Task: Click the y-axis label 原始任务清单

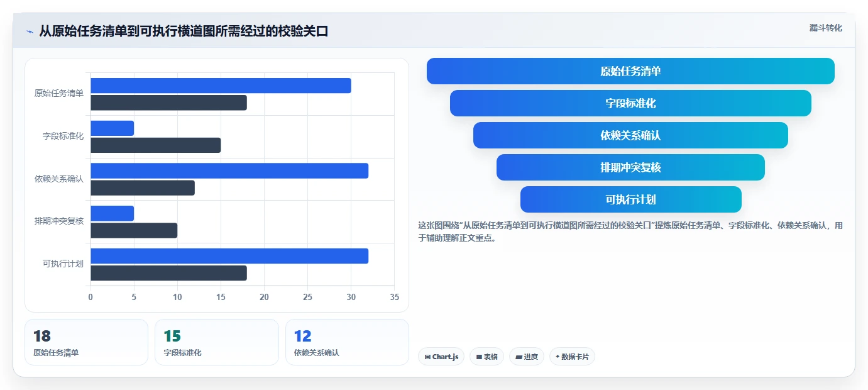Action: click(x=59, y=94)
